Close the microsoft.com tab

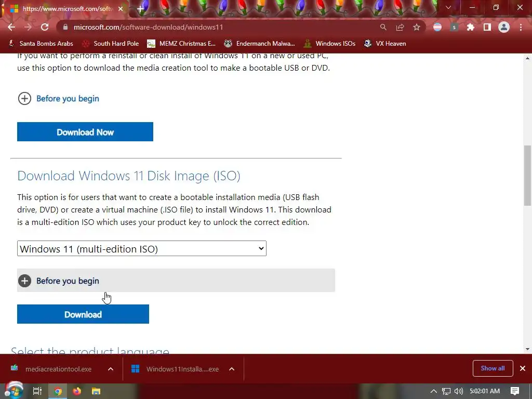tap(121, 9)
